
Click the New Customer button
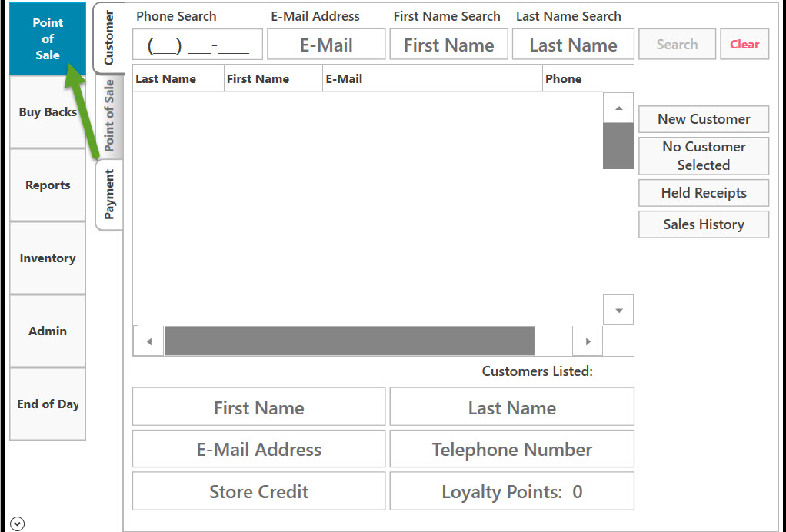pos(704,119)
